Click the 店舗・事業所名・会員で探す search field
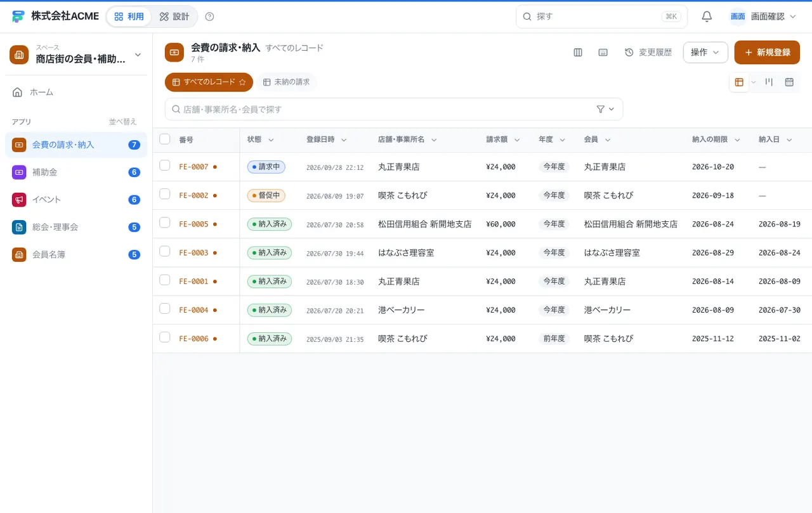The height and width of the screenshot is (513, 812). 394,109
